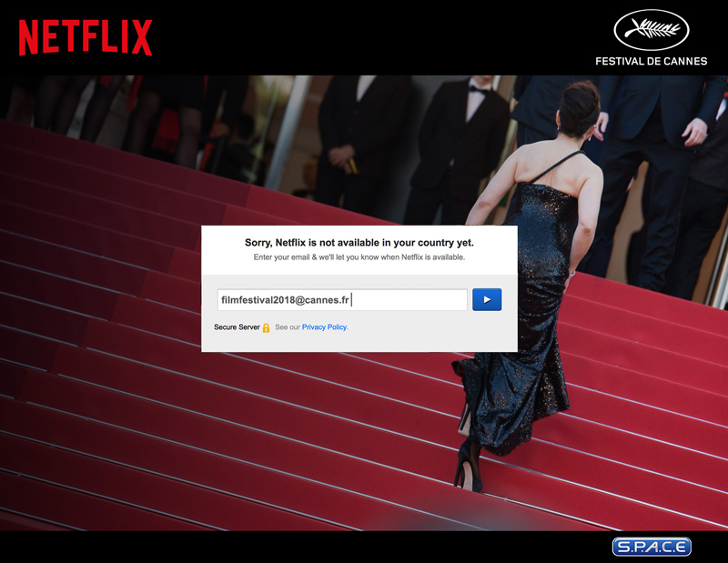The image size is (728, 563).
Task: Focus the email address input field
Action: [x=341, y=300]
